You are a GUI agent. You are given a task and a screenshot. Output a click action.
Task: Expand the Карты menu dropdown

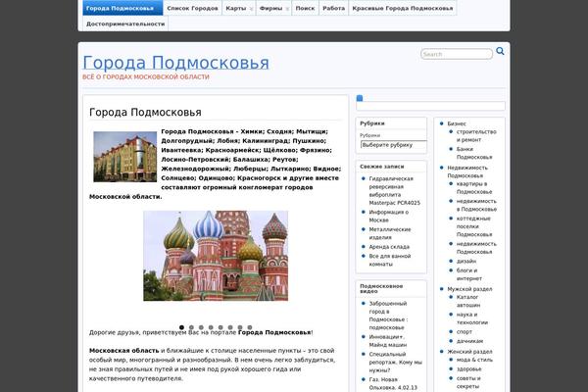(x=238, y=8)
